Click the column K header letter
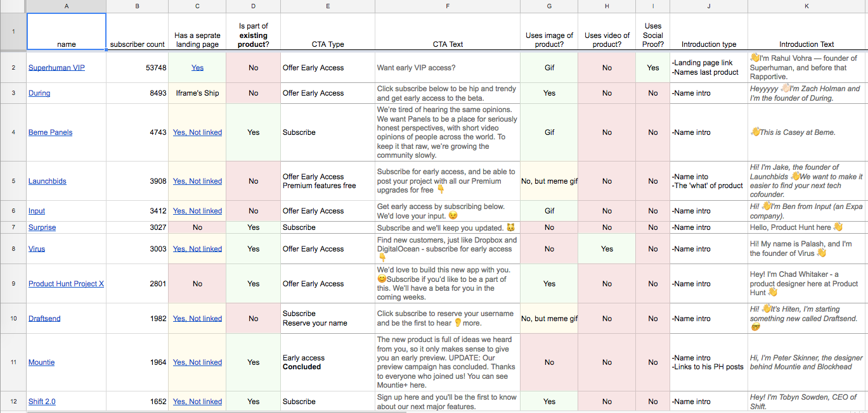The height and width of the screenshot is (413, 868). [x=806, y=6]
